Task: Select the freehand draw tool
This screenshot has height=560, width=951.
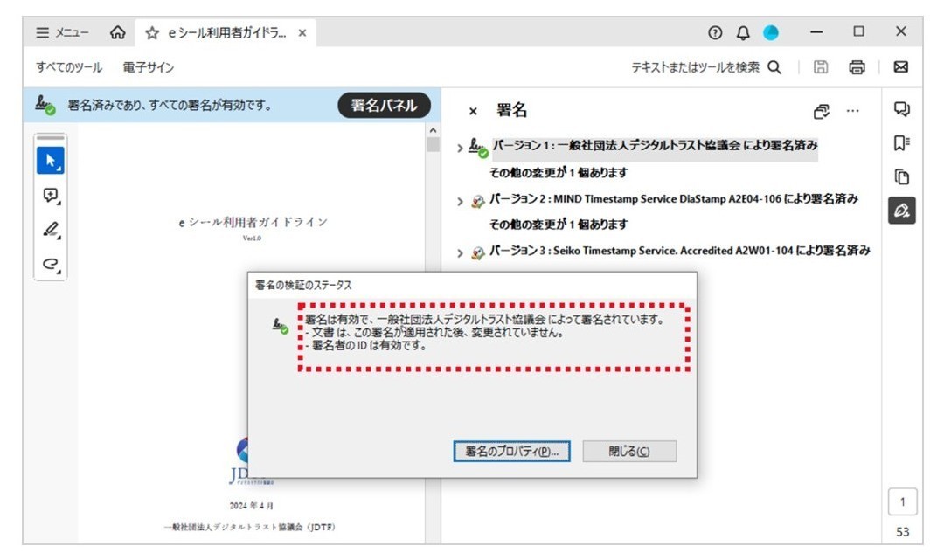Action: [x=51, y=264]
